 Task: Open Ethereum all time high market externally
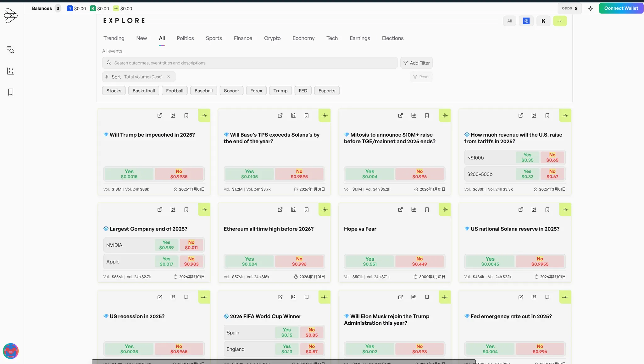(280, 209)
